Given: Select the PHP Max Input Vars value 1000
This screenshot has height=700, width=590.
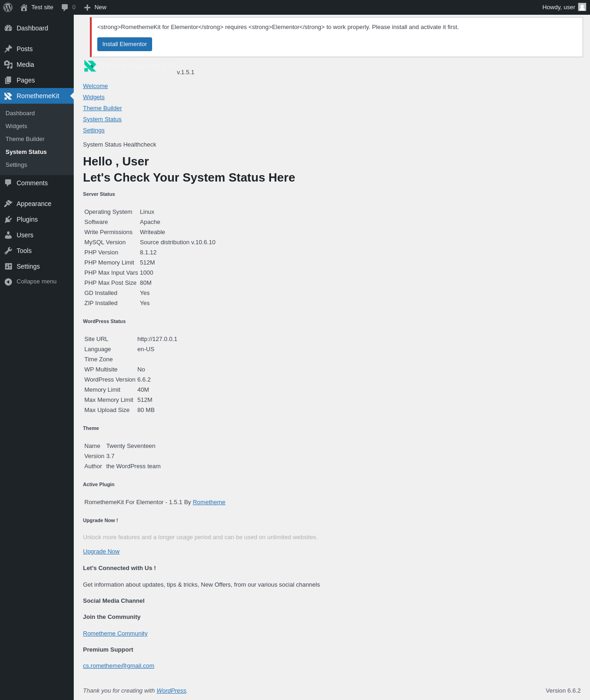Looking at the screenshot, I should (147, 273).
